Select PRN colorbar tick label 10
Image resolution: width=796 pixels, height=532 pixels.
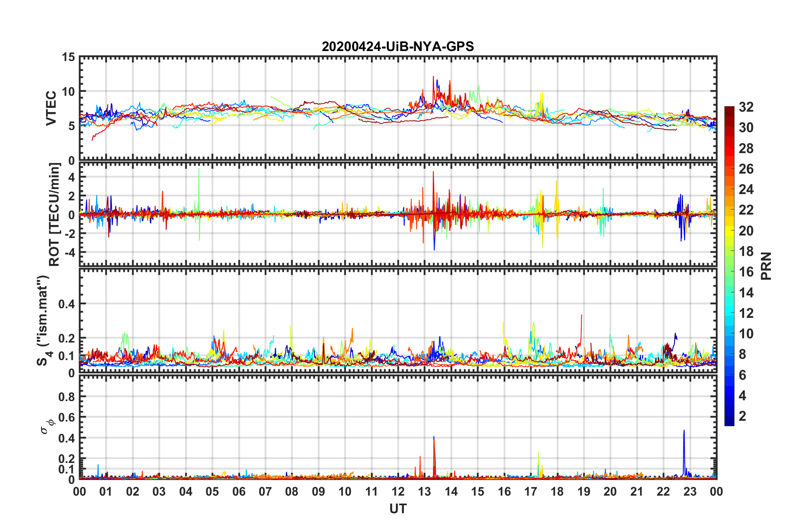746,334
